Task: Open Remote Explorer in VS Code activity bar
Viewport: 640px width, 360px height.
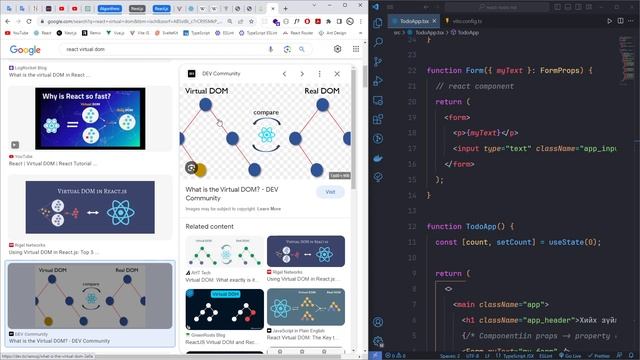Action: click(378, 100)
